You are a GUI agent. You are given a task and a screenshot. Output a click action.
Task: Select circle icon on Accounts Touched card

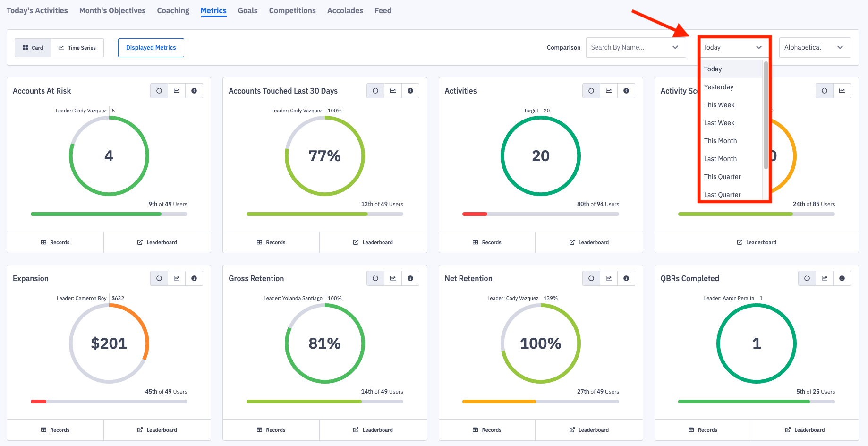click(375, 91)
